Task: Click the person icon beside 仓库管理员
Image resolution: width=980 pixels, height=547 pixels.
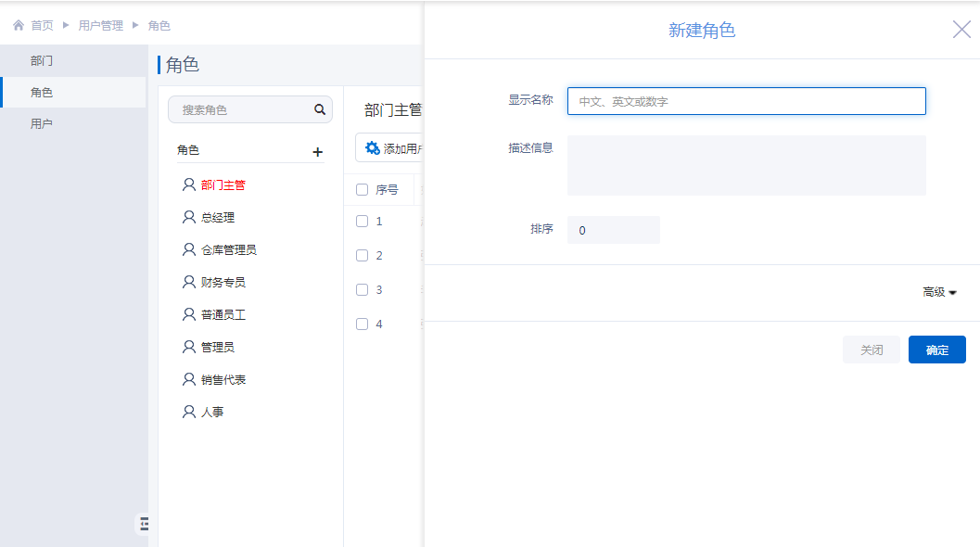Action: (x=189, y=249)
